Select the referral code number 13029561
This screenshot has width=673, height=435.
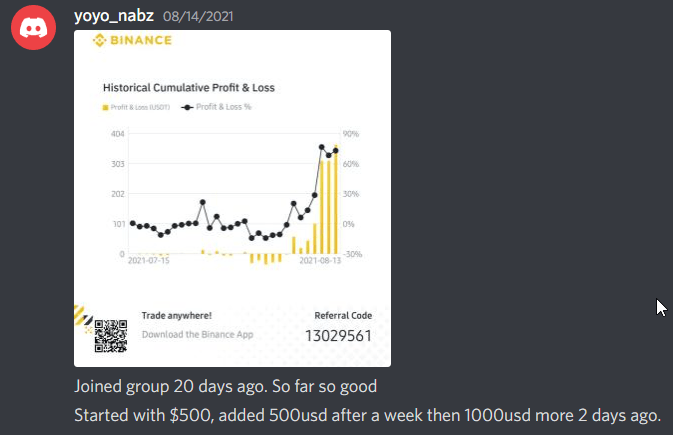(338, 336)
